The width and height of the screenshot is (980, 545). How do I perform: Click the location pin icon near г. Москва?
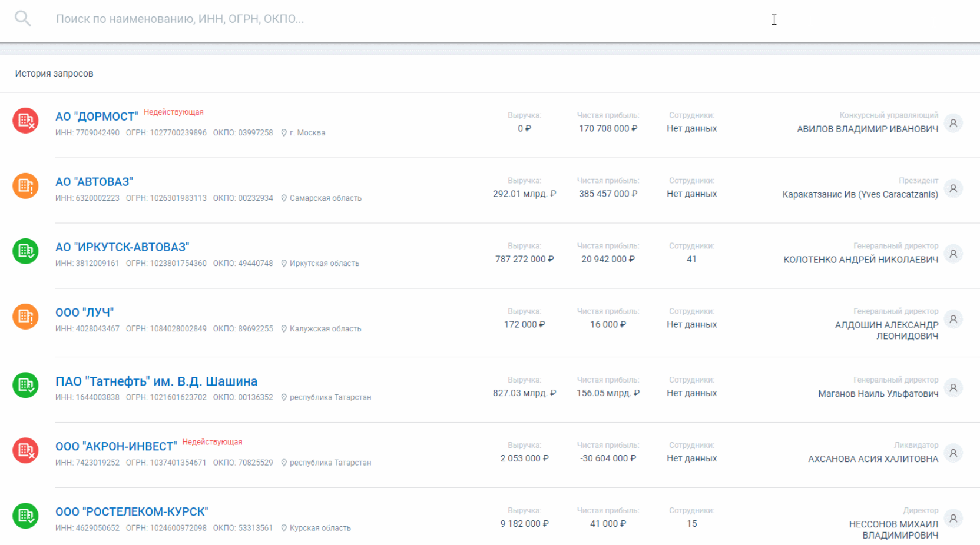coord(283,132)
